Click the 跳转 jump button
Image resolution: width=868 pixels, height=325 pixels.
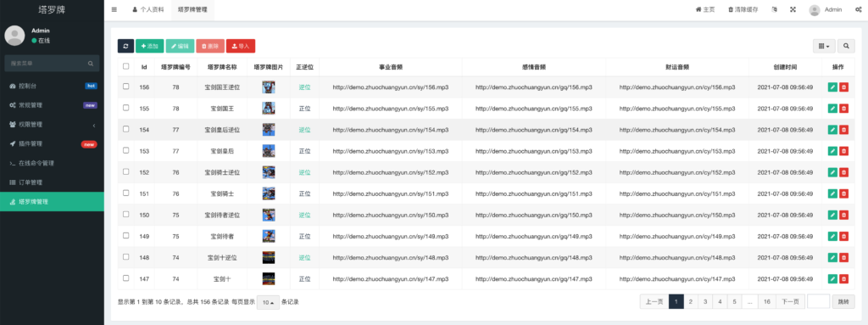[x=843, y=302]
